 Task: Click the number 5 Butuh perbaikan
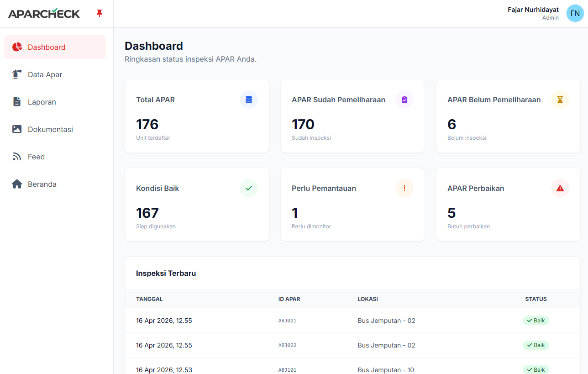pos(451,213)
